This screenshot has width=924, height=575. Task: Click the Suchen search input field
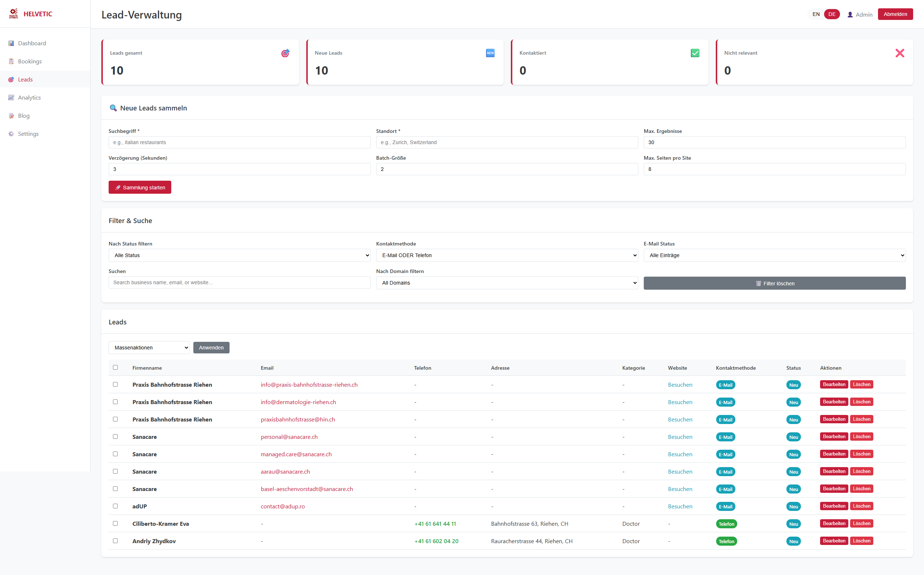[239, 282]
